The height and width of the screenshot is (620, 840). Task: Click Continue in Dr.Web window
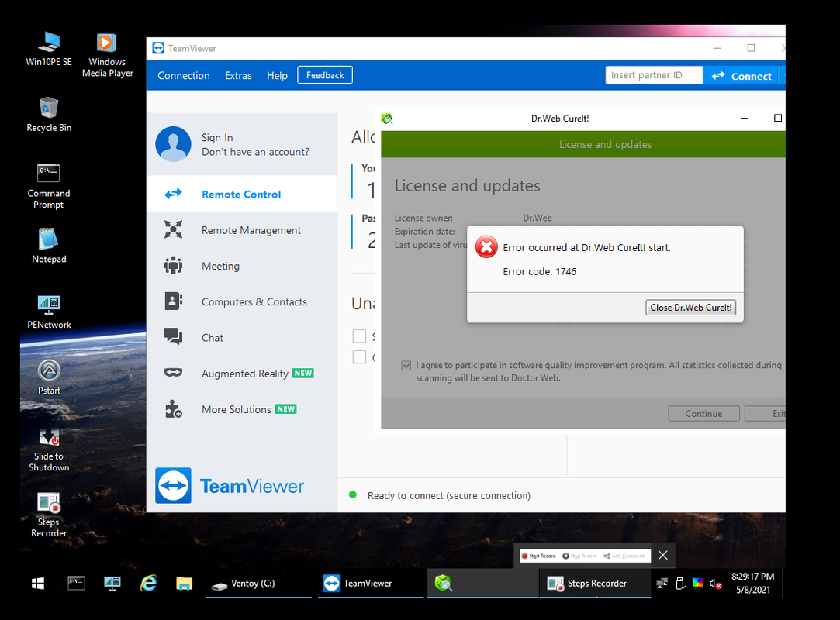[704, 413]
